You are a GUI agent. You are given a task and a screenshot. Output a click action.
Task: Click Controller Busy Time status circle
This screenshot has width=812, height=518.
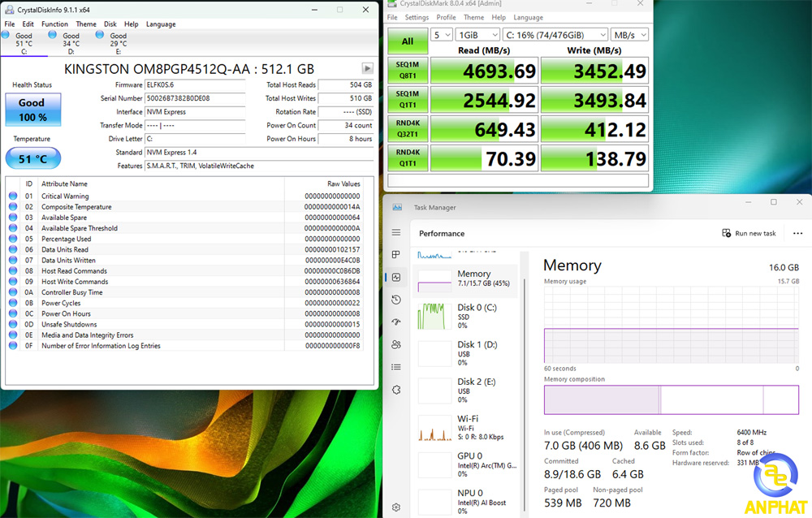click(x=13, y=292)
